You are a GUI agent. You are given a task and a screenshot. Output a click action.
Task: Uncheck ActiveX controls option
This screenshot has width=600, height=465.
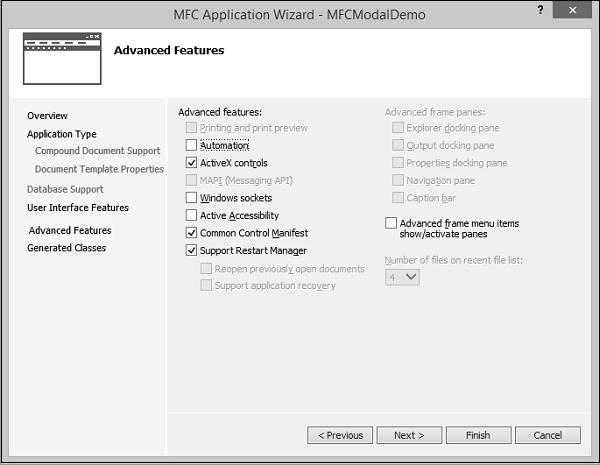(191, 163)
